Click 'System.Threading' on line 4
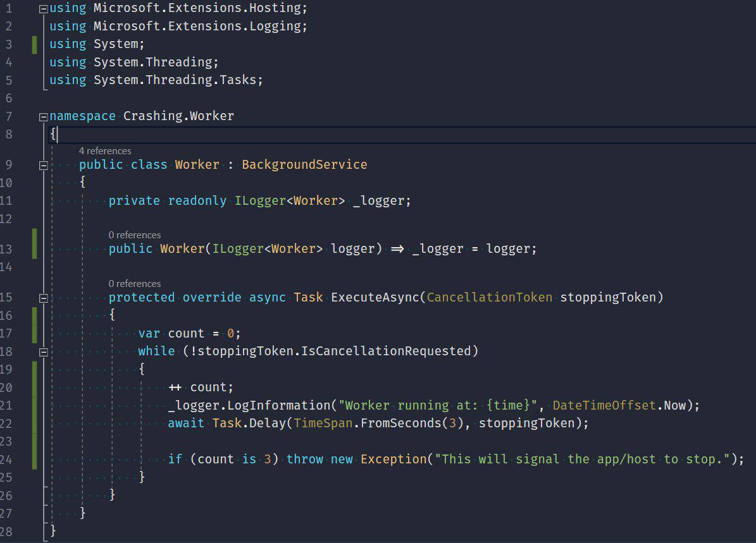 pyautogui.click(x=153, y=62)
